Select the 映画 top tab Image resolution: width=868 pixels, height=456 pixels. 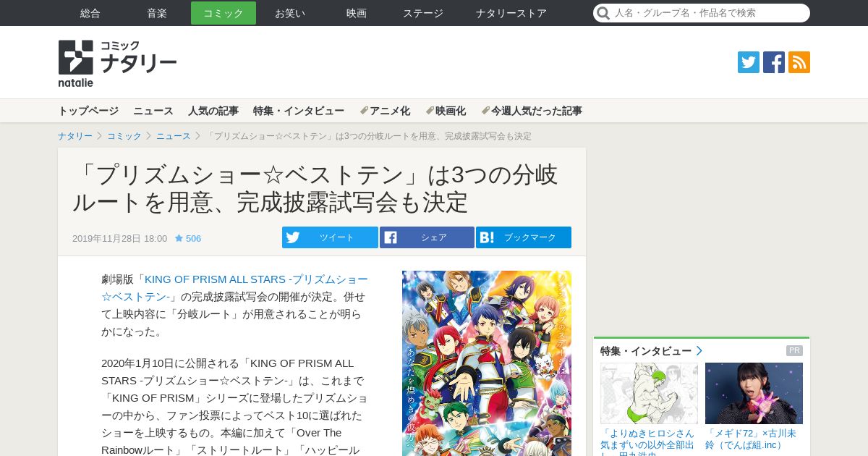[x=357, y=13]
